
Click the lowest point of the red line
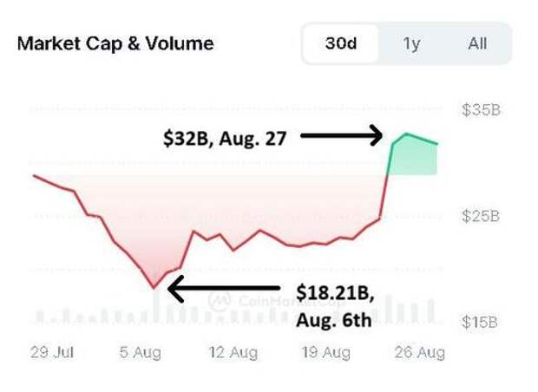(x=155, y=287)
